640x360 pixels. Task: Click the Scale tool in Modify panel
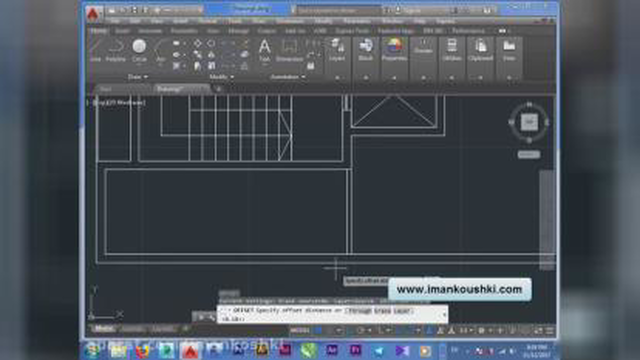pos(211,66)
